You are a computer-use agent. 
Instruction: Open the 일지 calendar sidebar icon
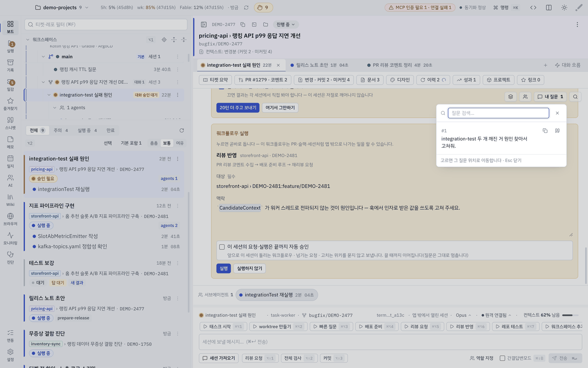(10, 162)
